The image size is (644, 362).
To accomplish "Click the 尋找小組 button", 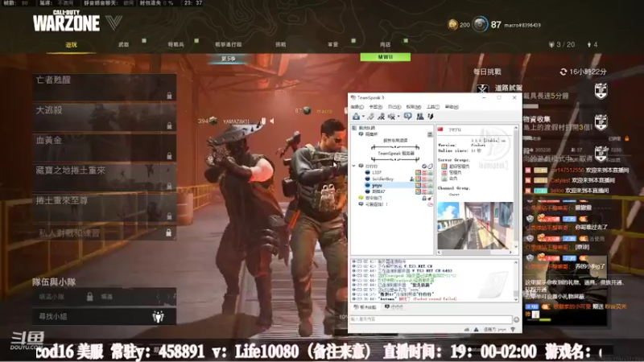I will coord(105,316).
